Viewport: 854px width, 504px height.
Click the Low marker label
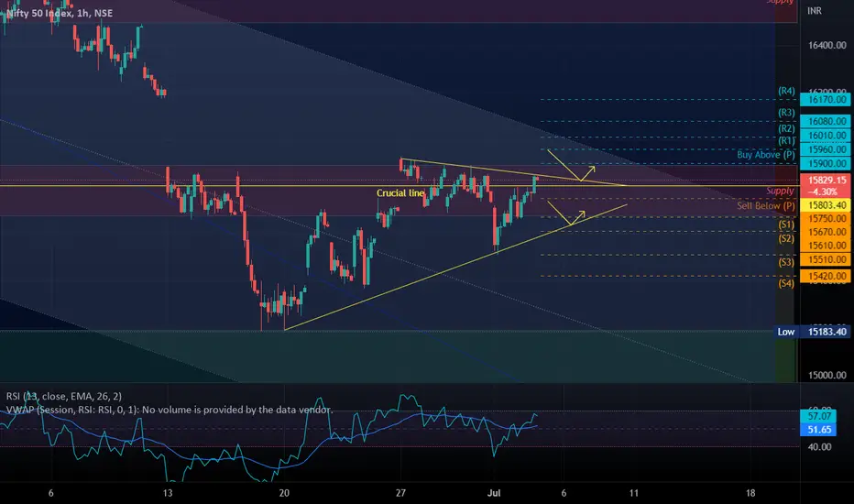tap(786, 332)
